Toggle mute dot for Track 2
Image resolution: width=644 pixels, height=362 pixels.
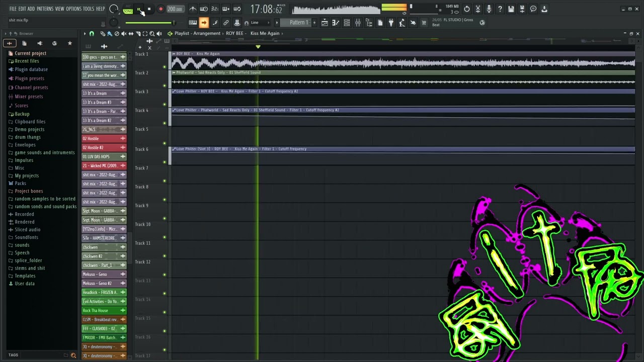click(x=164, y=85)
